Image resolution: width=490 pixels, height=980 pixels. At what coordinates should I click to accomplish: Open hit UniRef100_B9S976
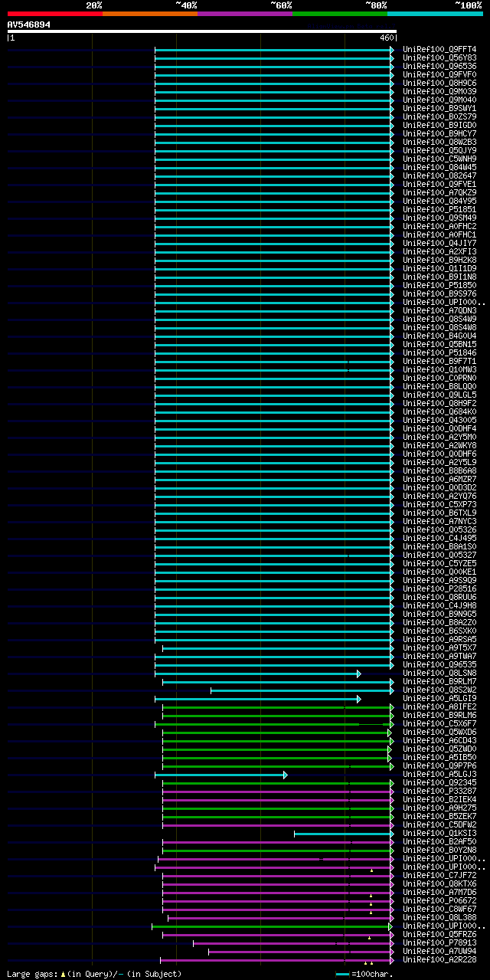pyautogui.click(x=439, y=293)
